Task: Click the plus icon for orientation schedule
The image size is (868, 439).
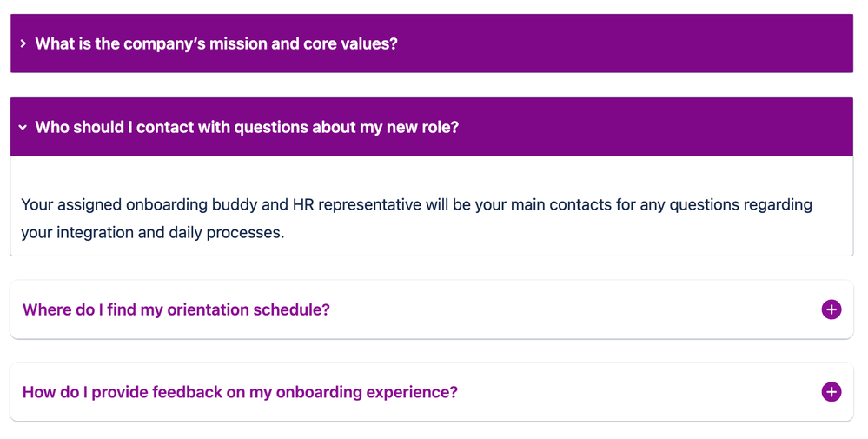Action: point(831,309)
